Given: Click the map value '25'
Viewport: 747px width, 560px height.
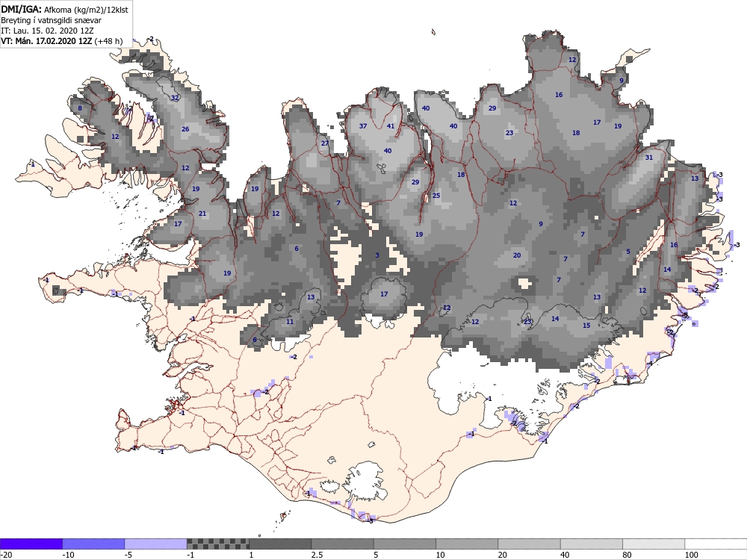Looking at the screenshot, I should click(x=436, y=196).
